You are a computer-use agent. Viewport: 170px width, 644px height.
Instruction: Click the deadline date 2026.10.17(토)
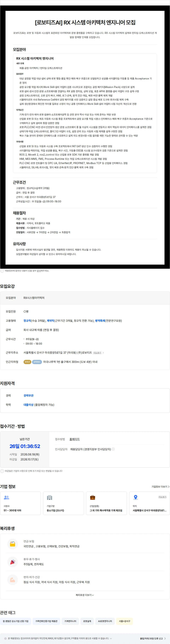(x=29, y=460)
